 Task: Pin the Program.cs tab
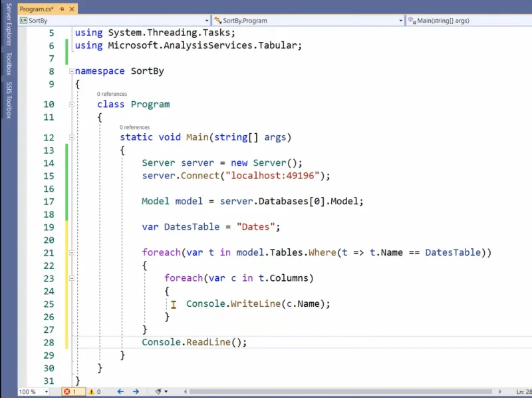62,9
